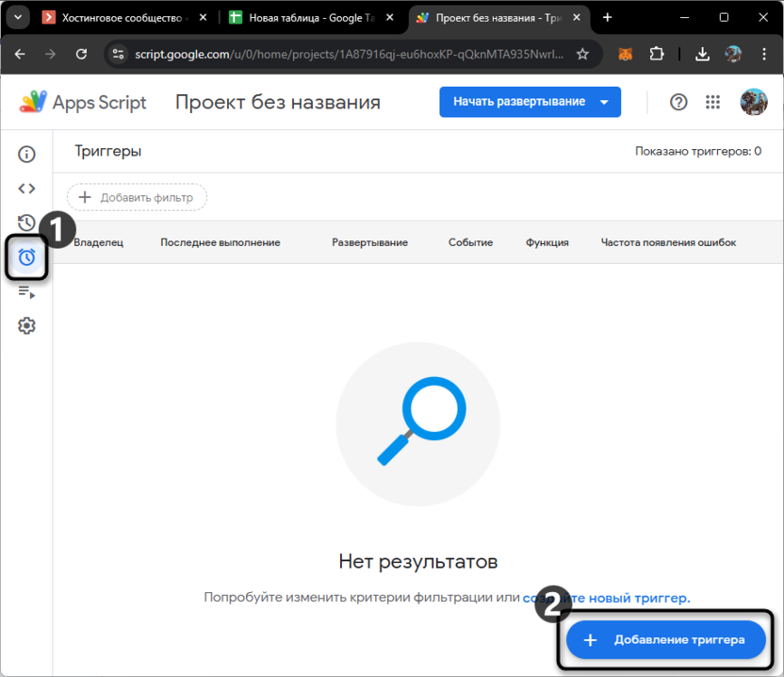The image size is (784, 677).
Task: Click the Триггеры page heading
Action: click(108, 151)
